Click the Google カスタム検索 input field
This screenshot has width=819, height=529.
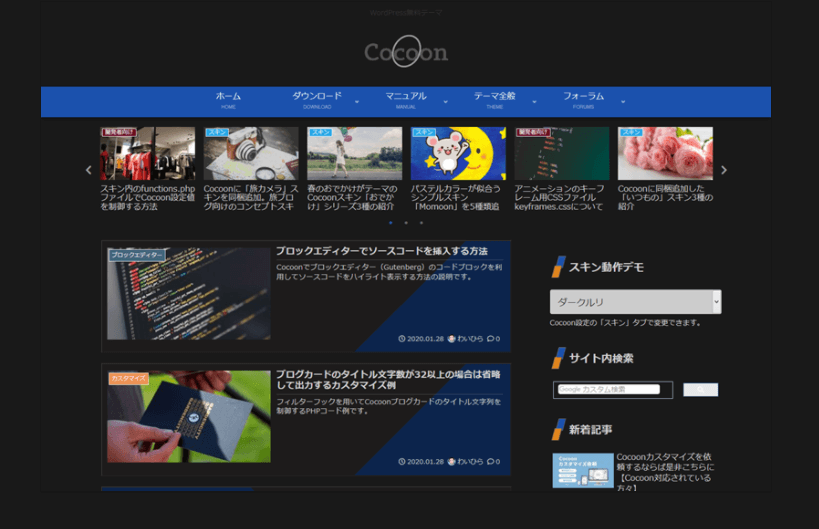(609, 389)
